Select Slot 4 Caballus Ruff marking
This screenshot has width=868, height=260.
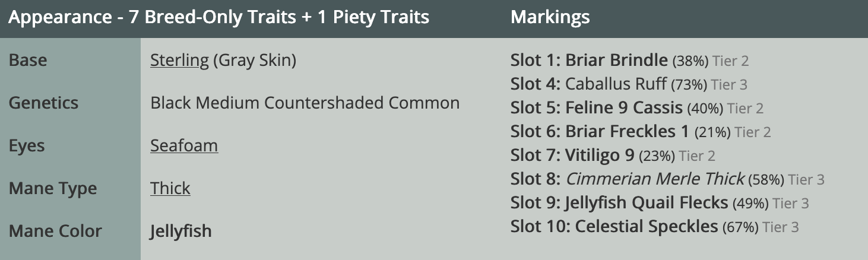(x=616, y=84)
